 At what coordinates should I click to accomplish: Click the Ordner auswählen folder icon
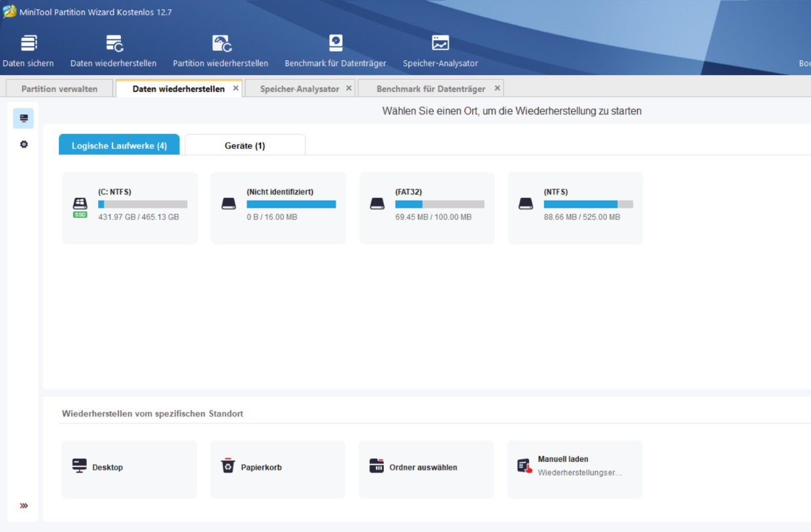point(377,466)
